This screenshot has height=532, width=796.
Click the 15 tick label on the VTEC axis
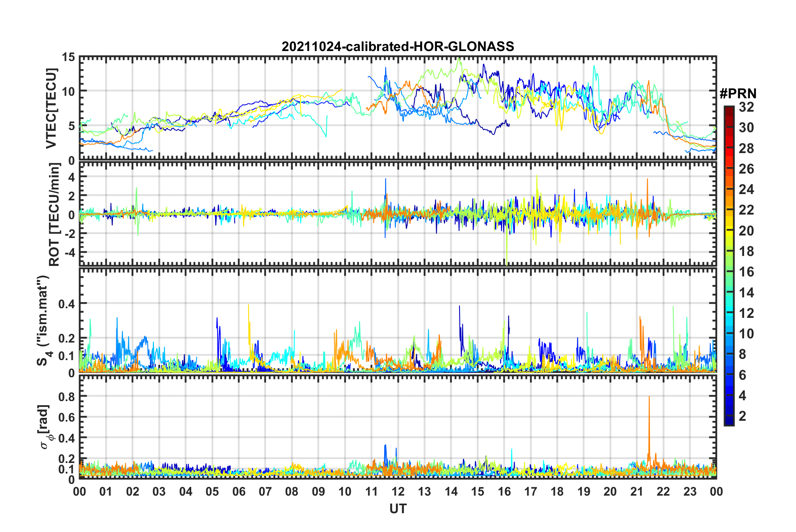[68, 57]
